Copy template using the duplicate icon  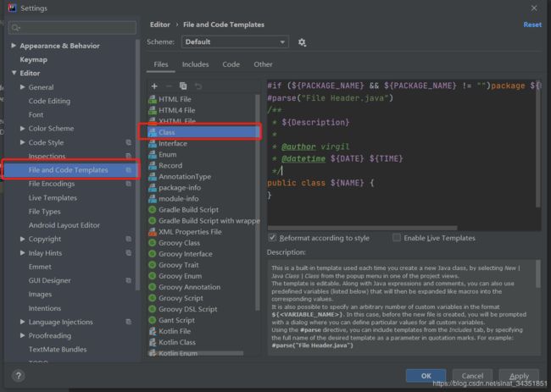coord(183,86)
